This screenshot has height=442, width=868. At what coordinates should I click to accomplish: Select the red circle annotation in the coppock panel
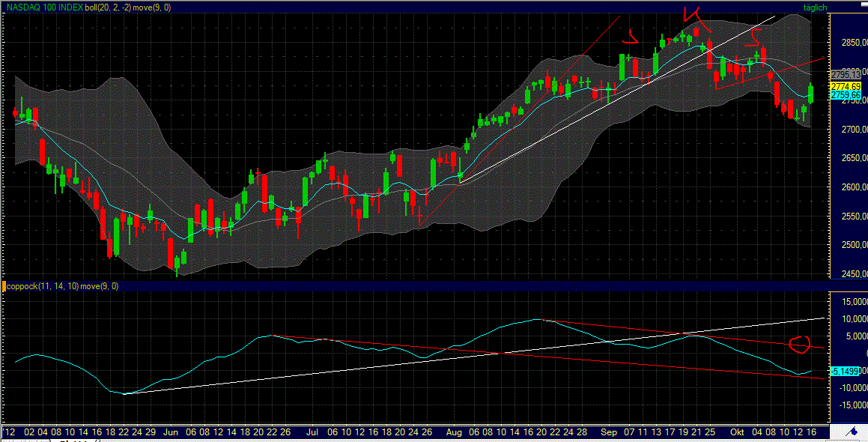click(x=800, y=343)
